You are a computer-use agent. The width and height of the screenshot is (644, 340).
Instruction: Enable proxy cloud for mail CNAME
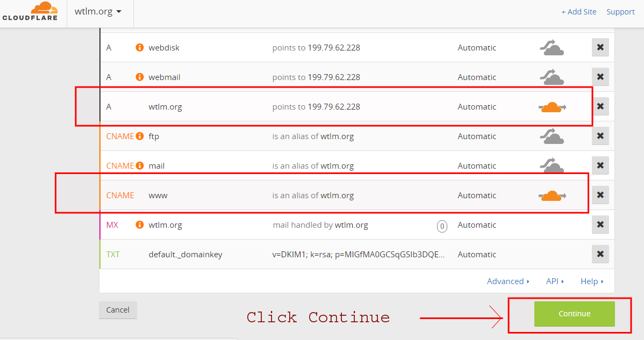click(552, 165)
